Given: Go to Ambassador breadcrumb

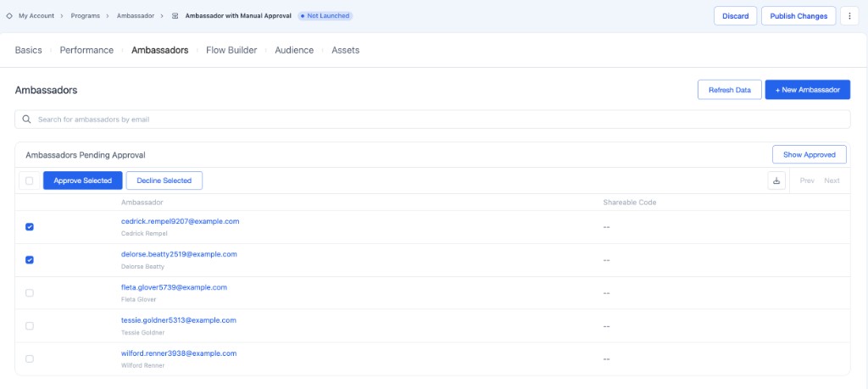Looking at the screenshot, I should tap(136, 16).
